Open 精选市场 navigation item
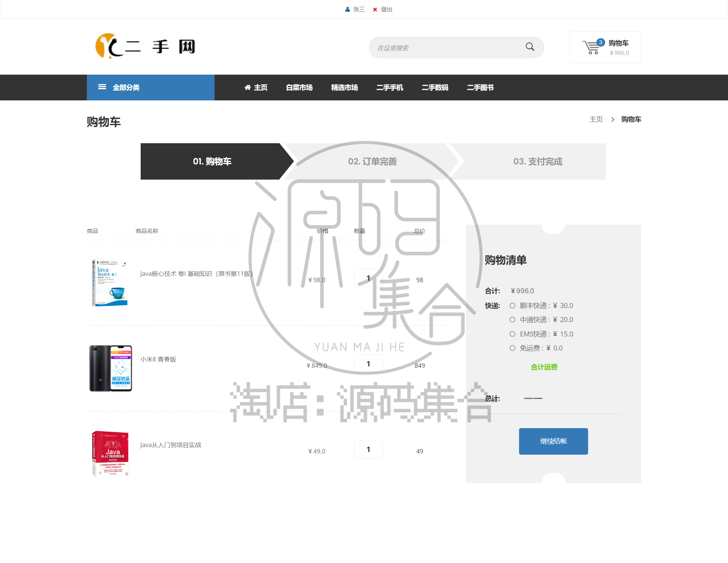 pos(344,88)
